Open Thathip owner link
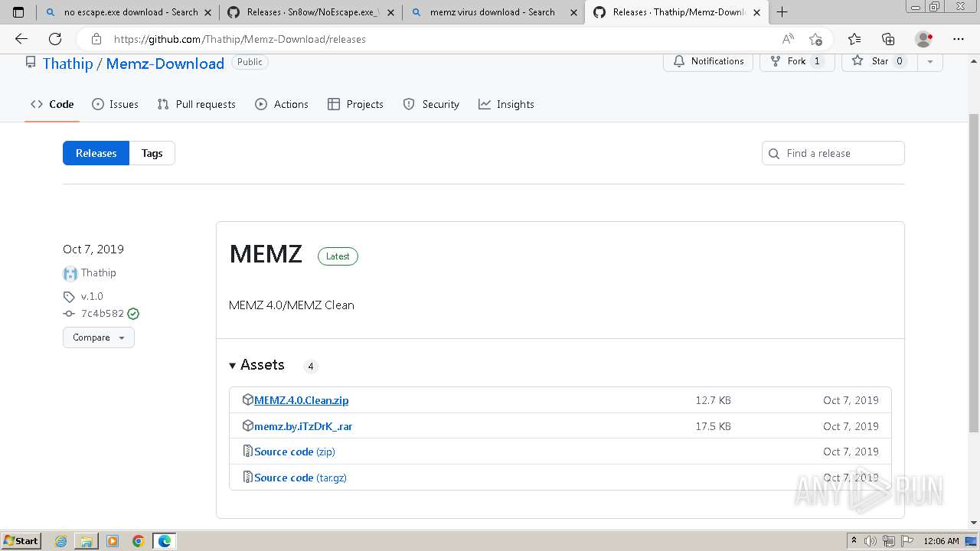The width and height of the screenshot is (980, 551). (67, 64)
